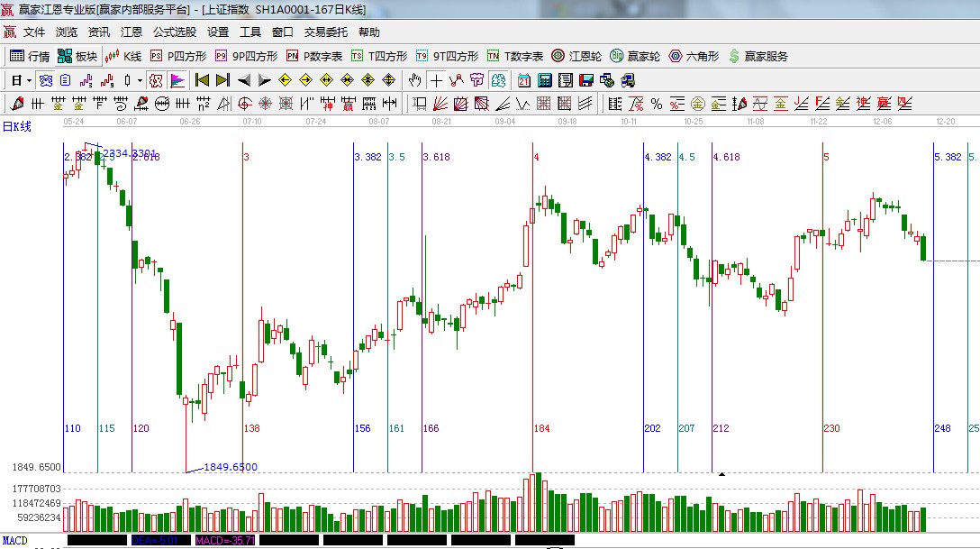
Task: Expand the 日 period dropdown arrow
Action: coord(29,80)
